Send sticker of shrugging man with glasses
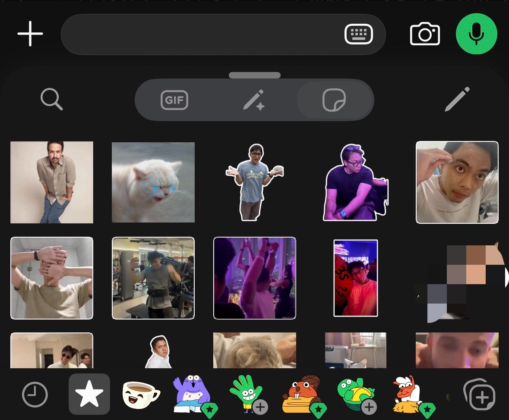Screen dimensions: 509x420 255,182
